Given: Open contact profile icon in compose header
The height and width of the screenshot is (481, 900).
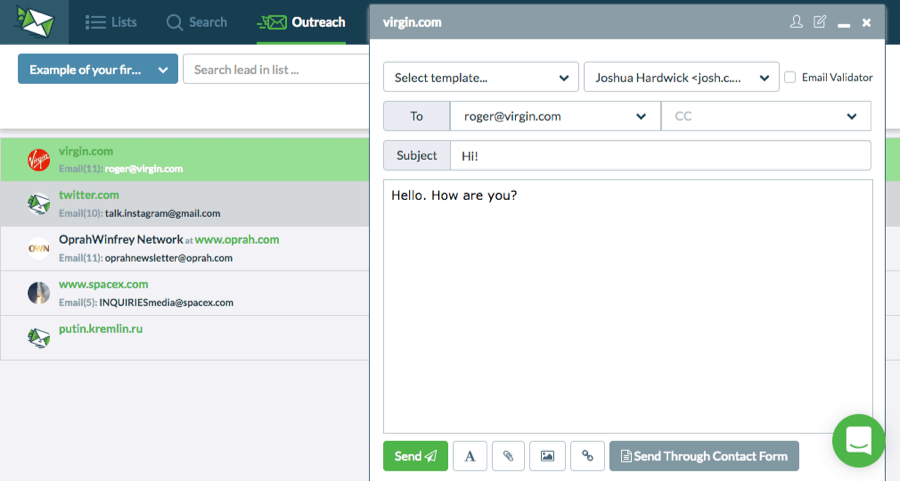Looking at the screenshot, I should [796, 22].
